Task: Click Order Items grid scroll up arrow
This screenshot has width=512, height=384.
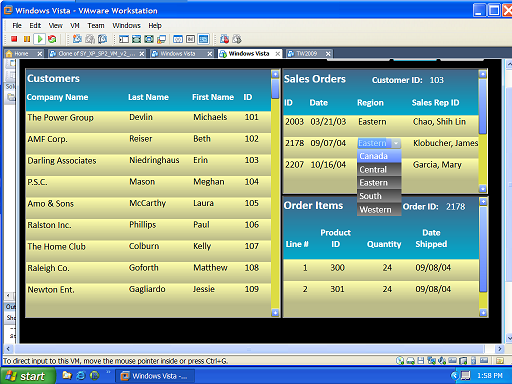Action: 483,201
